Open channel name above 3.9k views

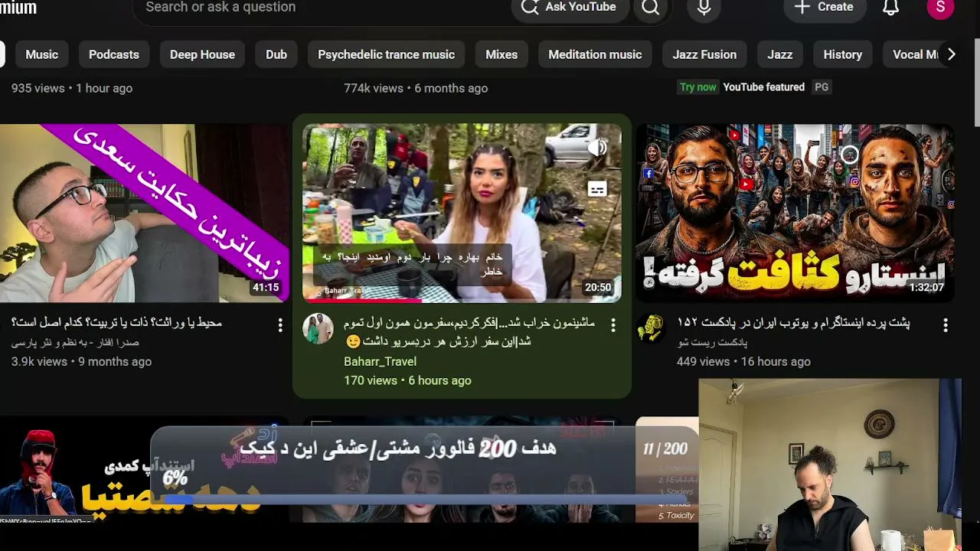[x=75, y=343]
